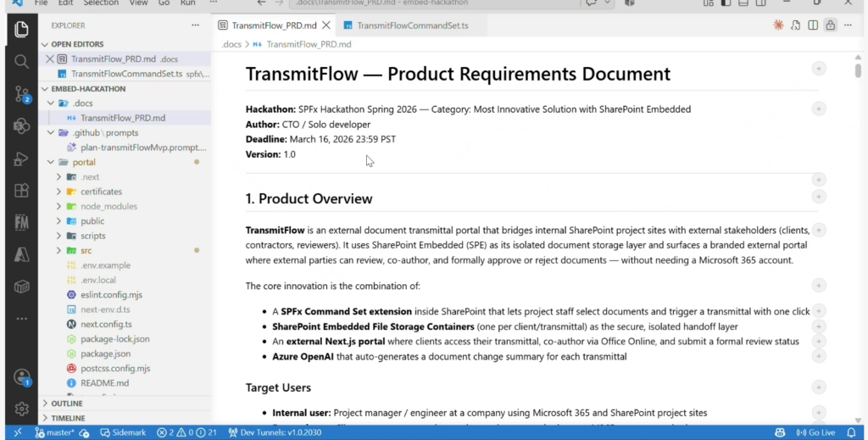Screen dimensions: 868x440
Task: Split the editor to the right
Action: 813,25
